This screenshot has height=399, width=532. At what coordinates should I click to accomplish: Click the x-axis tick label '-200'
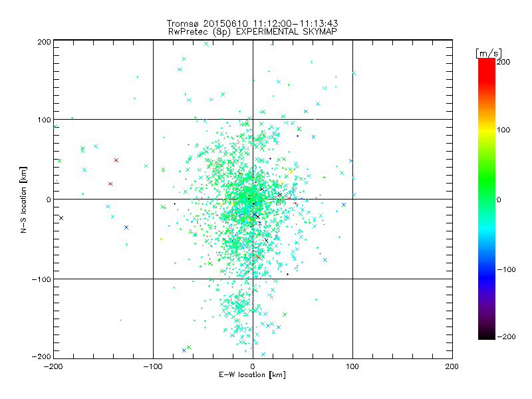(53, 366)
